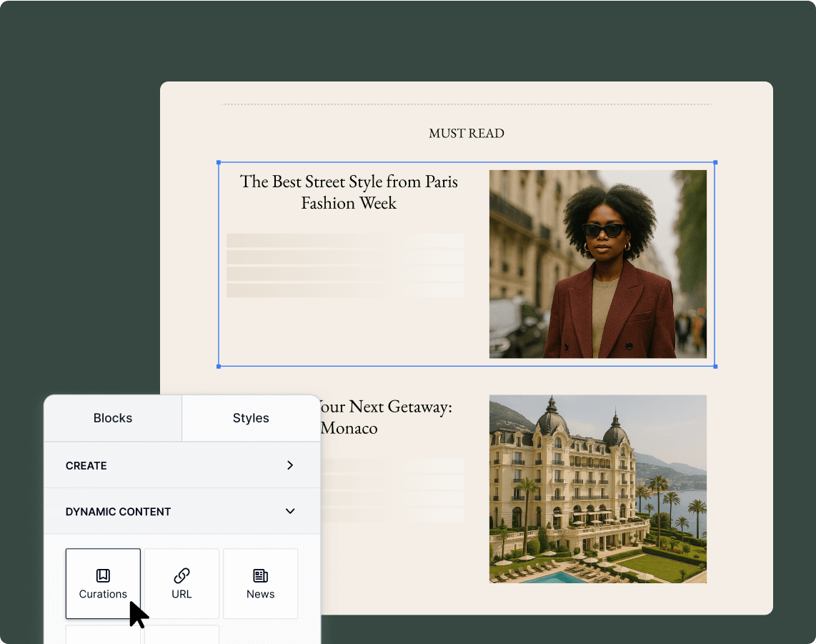Switch to the Blocks tab
The height and width of the screenshot is (644, 816).
tap(113, 418)
